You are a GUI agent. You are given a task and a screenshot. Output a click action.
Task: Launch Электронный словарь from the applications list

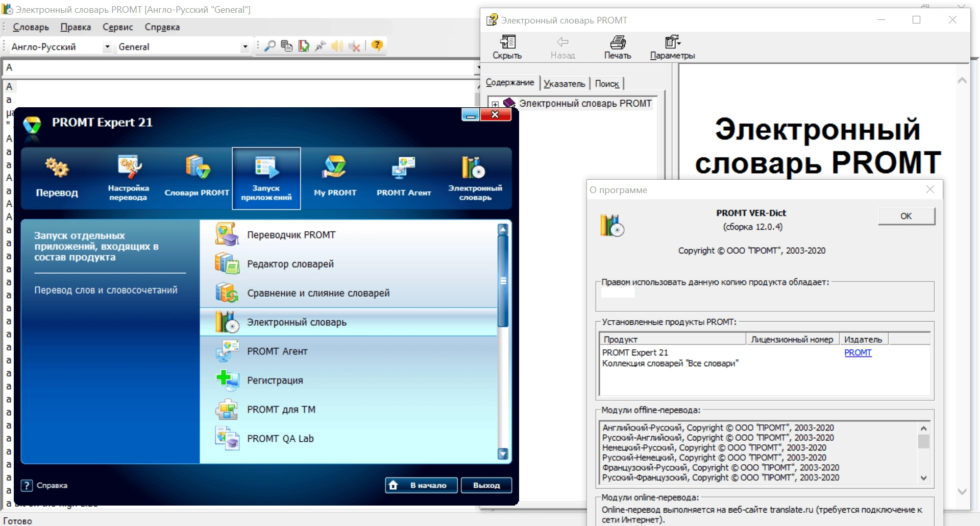tap(349, 322)
